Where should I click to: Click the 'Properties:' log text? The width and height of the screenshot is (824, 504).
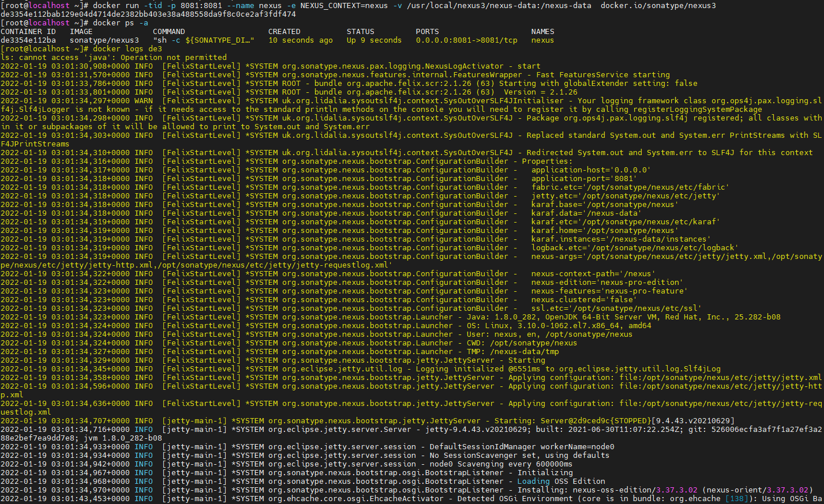coord(548,161)
